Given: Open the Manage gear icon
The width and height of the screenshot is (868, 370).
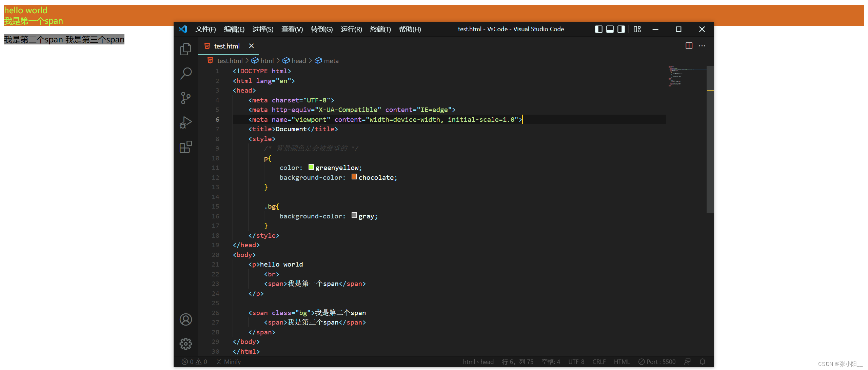Looking at the screenshot, I should click(185, 344).
